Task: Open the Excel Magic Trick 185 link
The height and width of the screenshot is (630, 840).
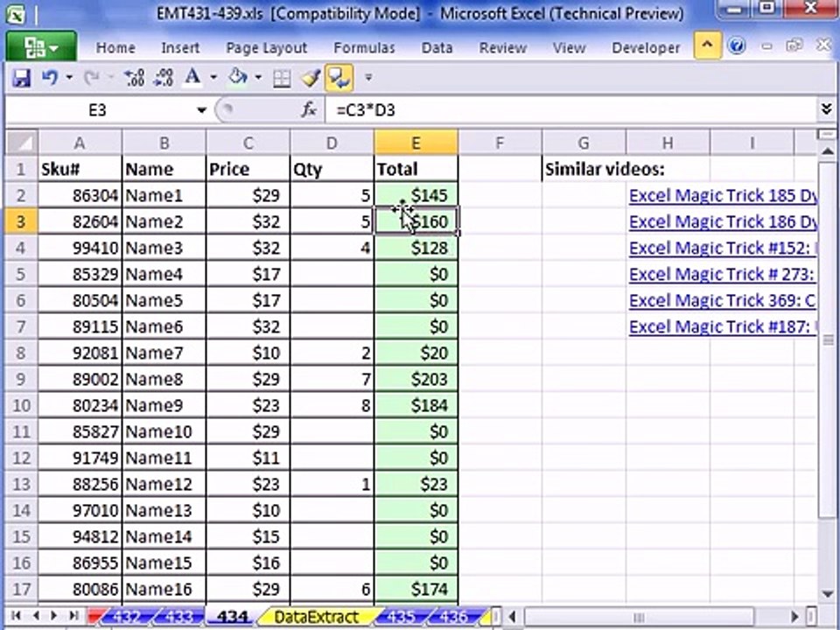Action: point(723,195)
